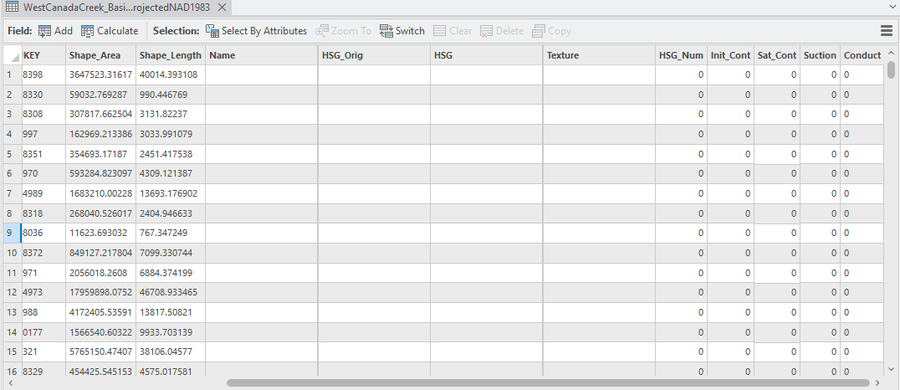Image resolution: width=900 pixels, height=390 pixels.
Task: Click the Copy selection icon
Action: [538, 31]
